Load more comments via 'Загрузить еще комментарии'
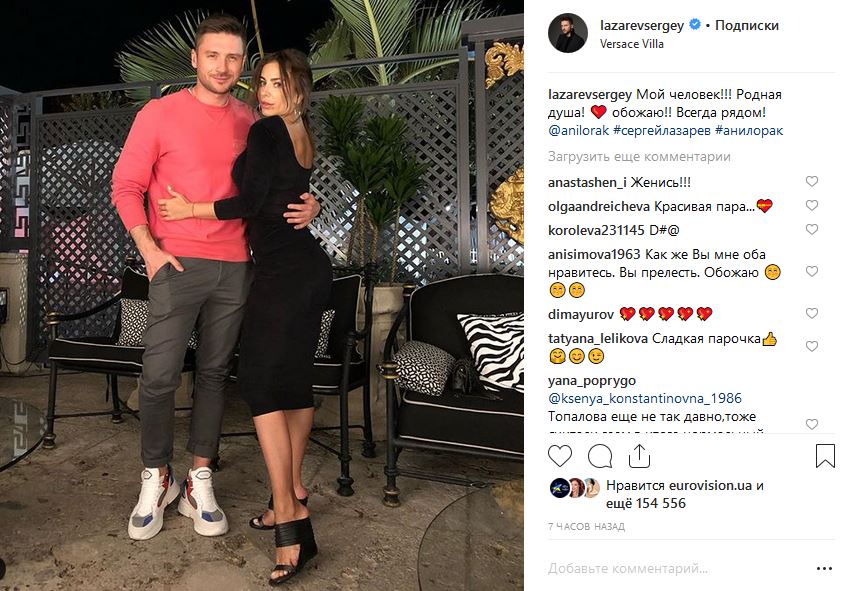The height and width of the screenshot is (591, 841). point(639,157)
